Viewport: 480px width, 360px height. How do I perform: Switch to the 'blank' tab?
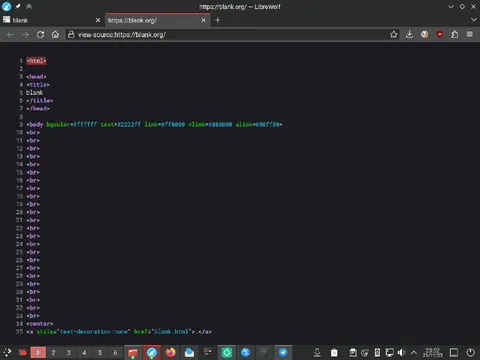tap(52, 20)
